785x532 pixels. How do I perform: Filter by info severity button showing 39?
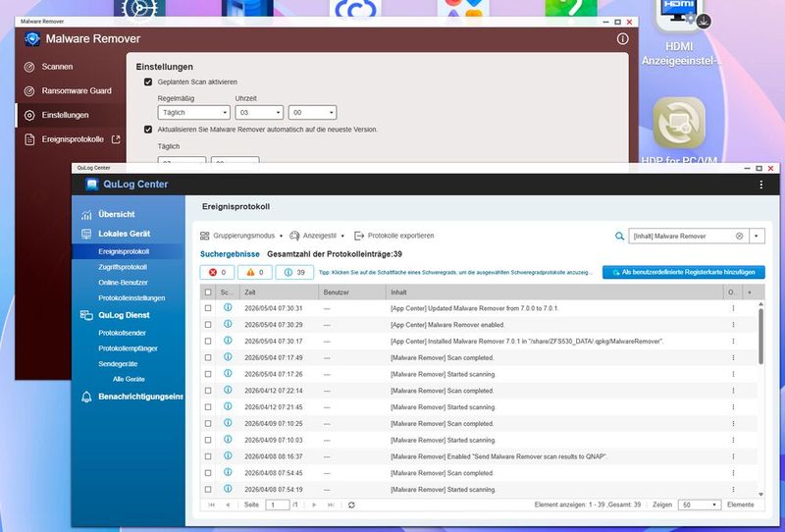click(x=294, y=273)
